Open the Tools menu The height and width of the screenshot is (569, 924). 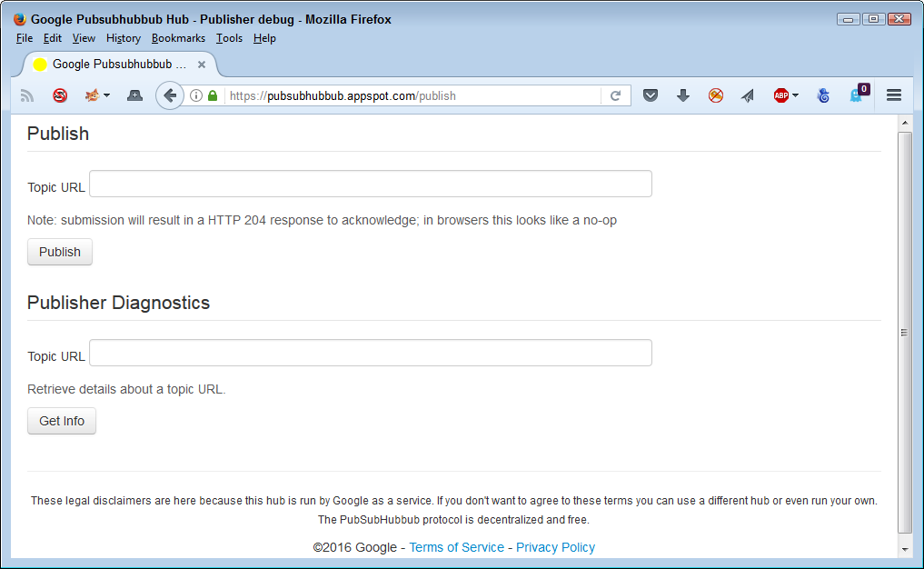[229, 38]
